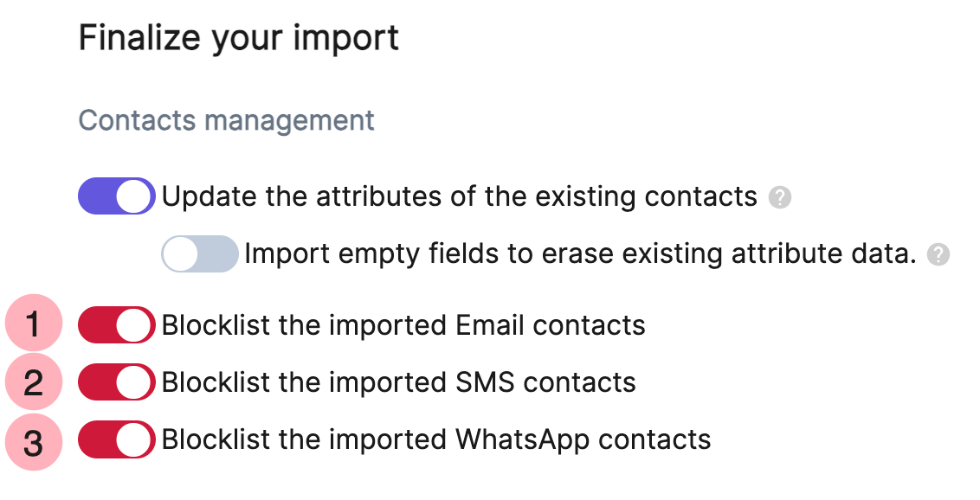Click the "Blocklist the imported SMS contacts" label
The image size is (980, 500).
pyautogui.click(x=398, y=381)
